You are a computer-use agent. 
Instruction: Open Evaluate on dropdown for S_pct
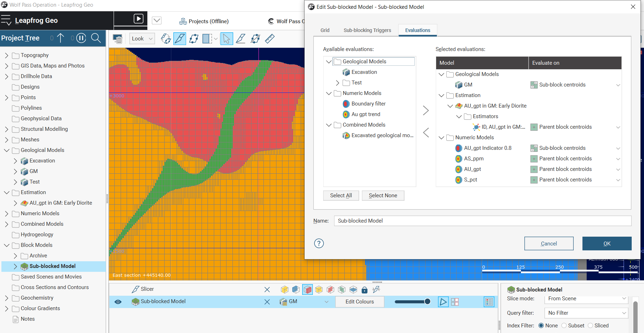coord(618,180)
